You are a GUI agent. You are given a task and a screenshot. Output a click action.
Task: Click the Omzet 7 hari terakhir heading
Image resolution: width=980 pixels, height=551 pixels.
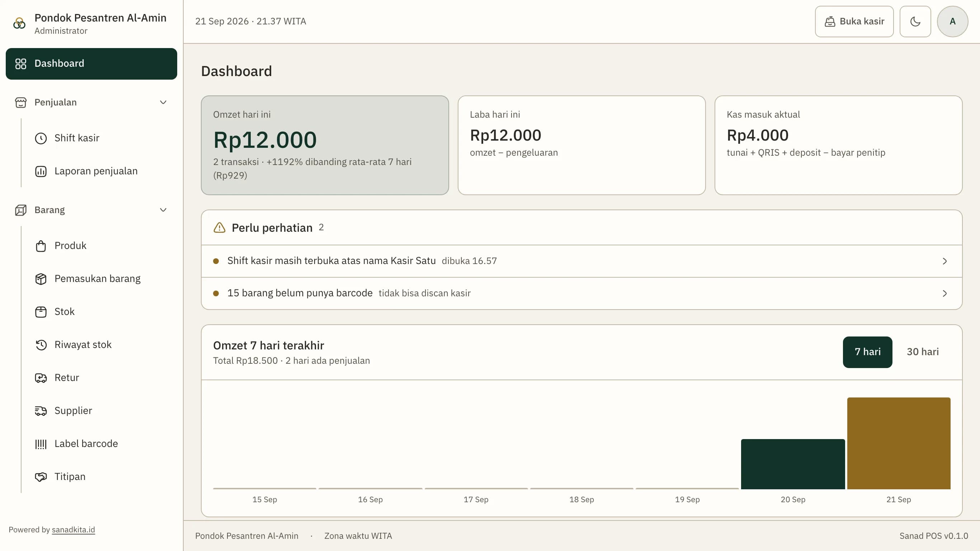click(x=269, y=345)
